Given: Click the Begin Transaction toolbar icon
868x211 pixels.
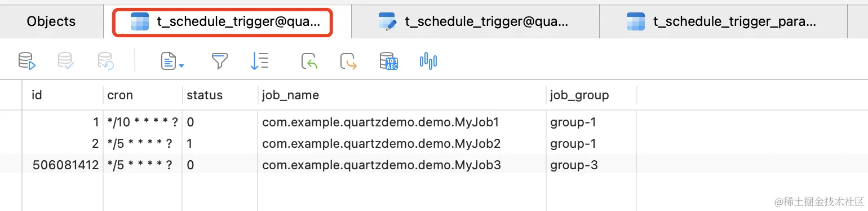Looking at the screenshot, I should [x=27, y=61].
